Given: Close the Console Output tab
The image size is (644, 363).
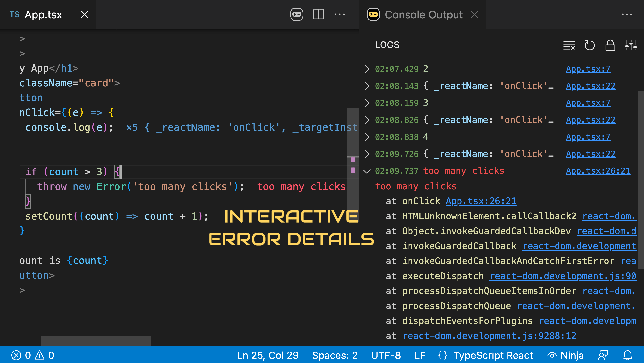Looking at the screenshot, I should click(x=475, y=14).
